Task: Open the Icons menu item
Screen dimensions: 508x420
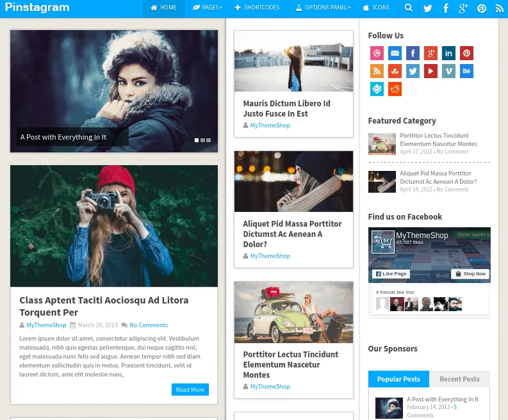Action: 376,8
